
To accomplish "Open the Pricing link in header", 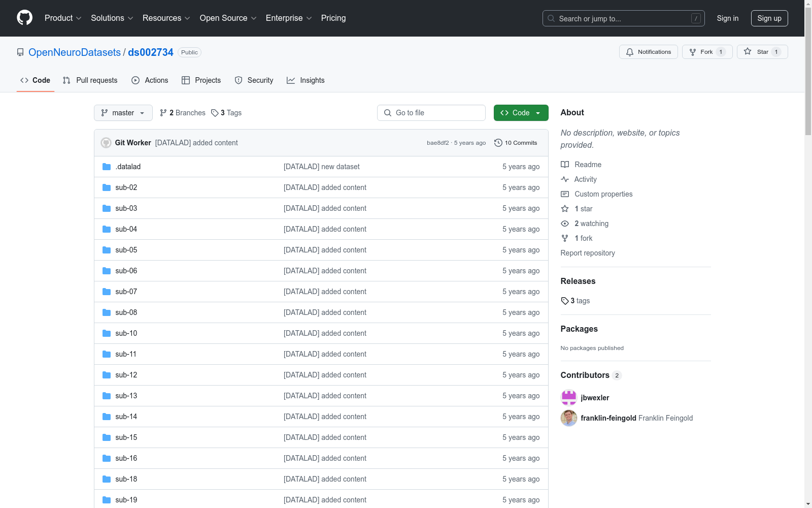I will pos(333,18).
